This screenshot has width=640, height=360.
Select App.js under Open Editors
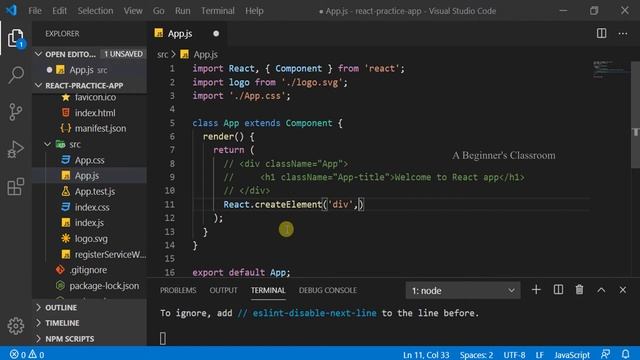(88, 70)
